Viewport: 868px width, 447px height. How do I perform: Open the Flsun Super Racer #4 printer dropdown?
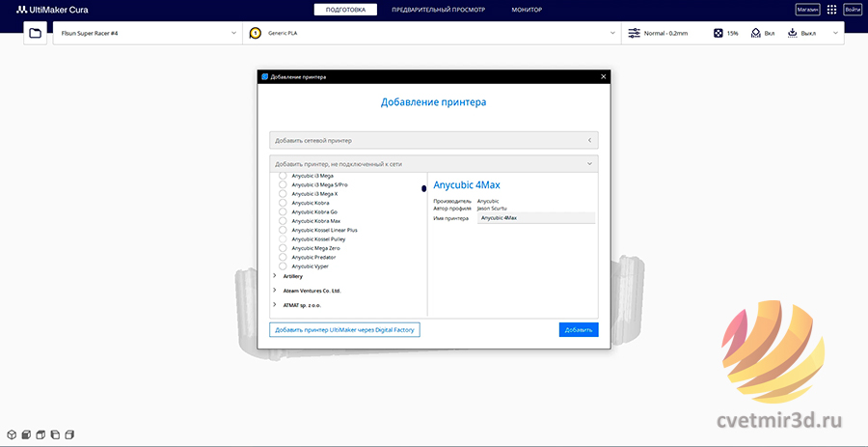148,33
